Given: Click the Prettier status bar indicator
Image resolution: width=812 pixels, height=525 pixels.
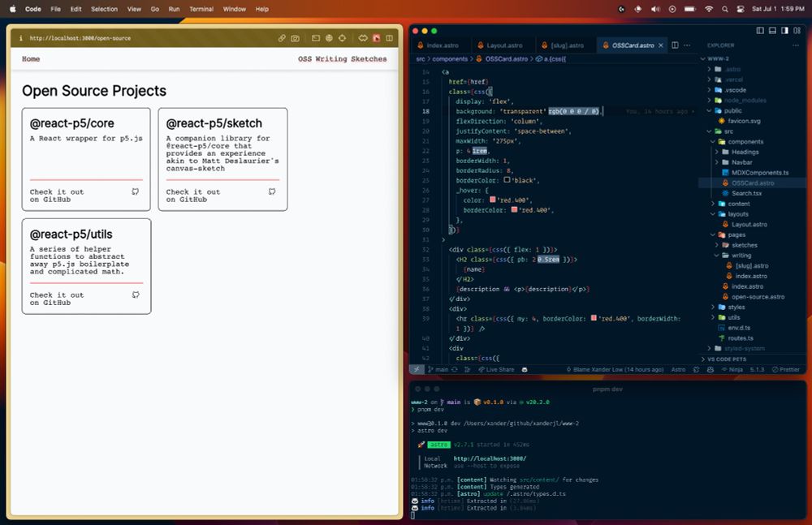Looking at the screenshot, I should [785, 369].
